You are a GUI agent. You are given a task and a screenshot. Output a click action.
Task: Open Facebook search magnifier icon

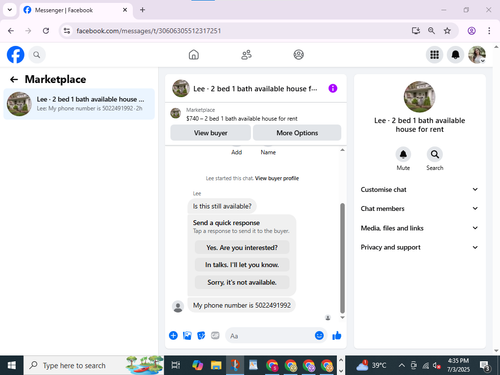(x=37, y=55)
